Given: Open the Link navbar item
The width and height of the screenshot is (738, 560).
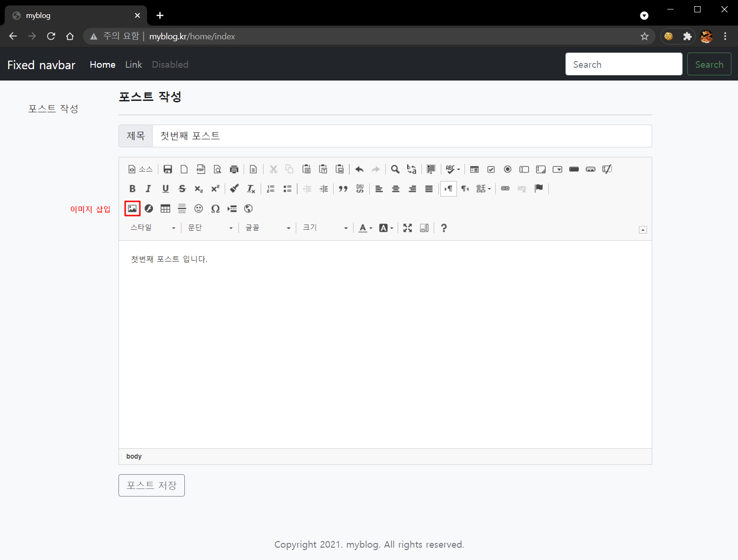Looking at the screenshot, I should (x=133, y=64).
